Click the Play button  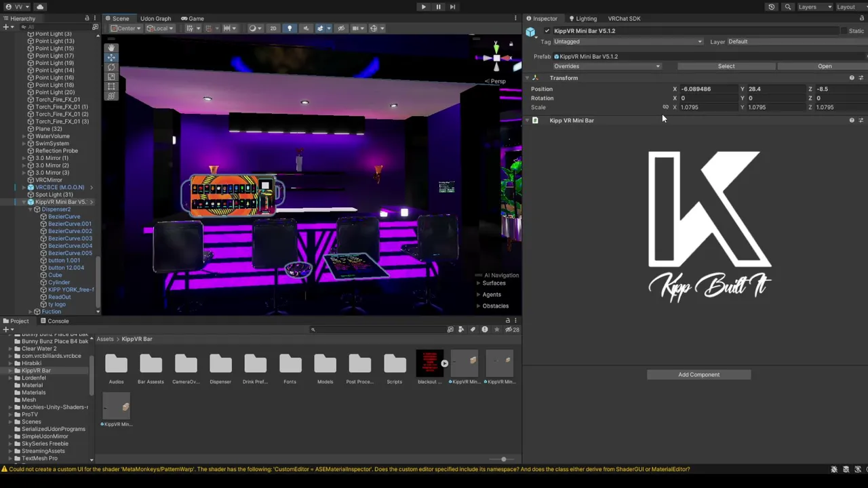[423, 7]
